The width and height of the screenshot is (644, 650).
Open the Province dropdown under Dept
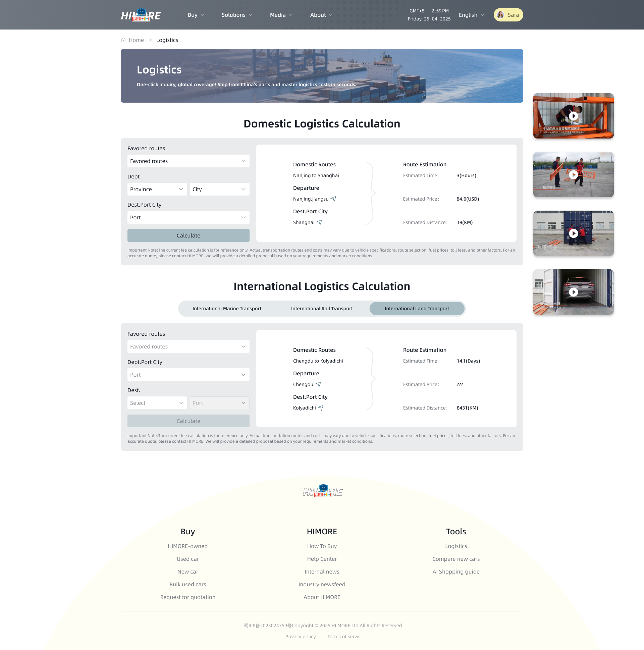[x=157, y=189]
